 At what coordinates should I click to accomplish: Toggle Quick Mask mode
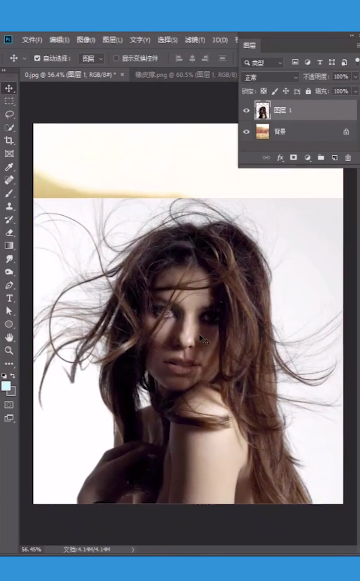[x=9, y=405]
